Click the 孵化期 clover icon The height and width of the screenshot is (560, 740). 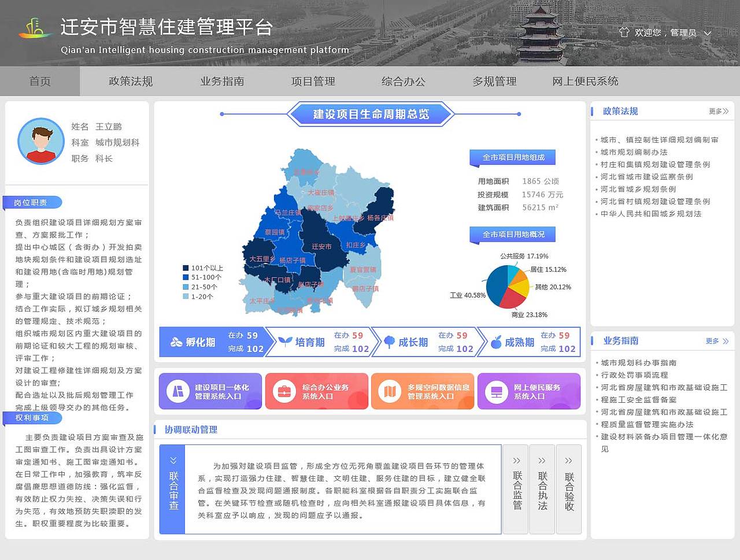coord(177,342)
